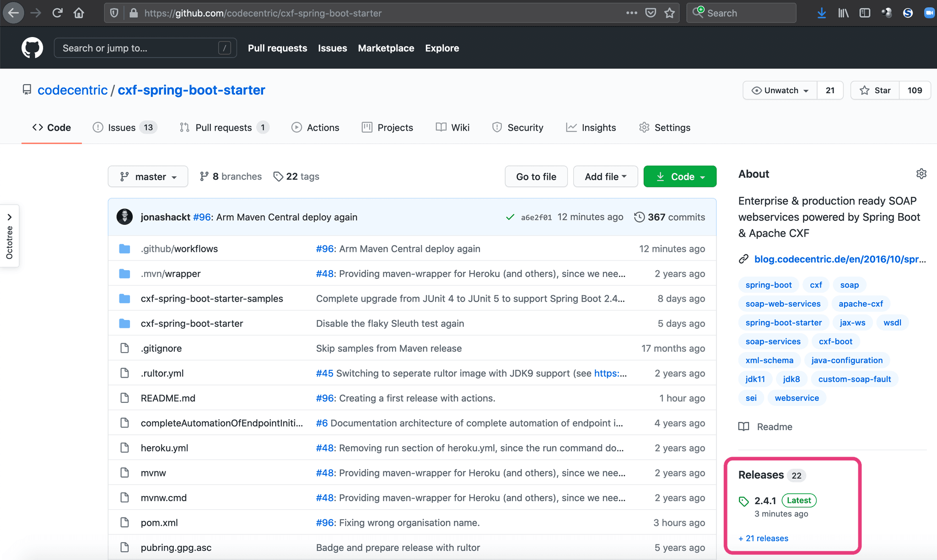
Task: Click Firefox bookmark star icon
Action: pyautogui.click(x=669, y=13)
